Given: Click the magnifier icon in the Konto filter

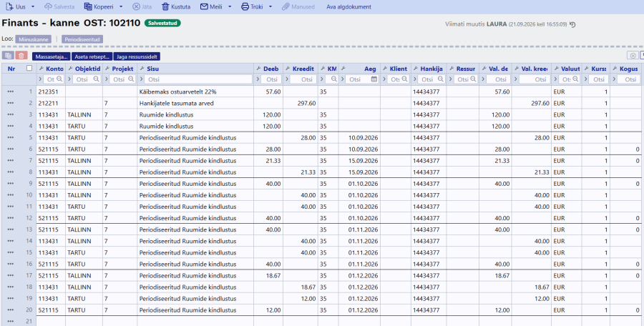Looking at the screenshot, I should (59, 79).
